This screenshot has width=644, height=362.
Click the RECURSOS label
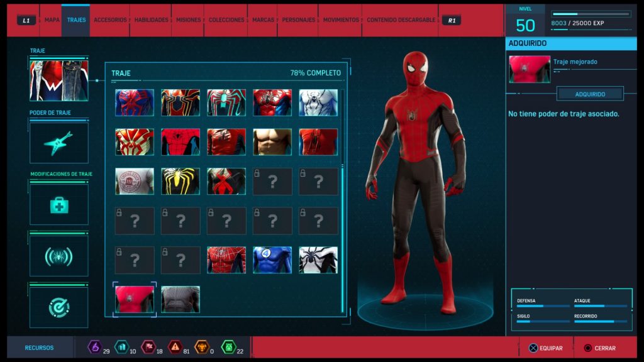pos(39,348)
